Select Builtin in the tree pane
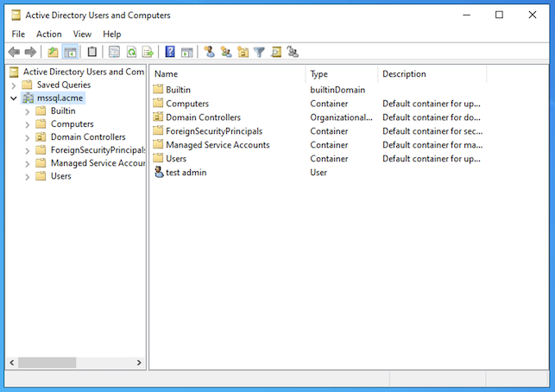 point(63,111)
